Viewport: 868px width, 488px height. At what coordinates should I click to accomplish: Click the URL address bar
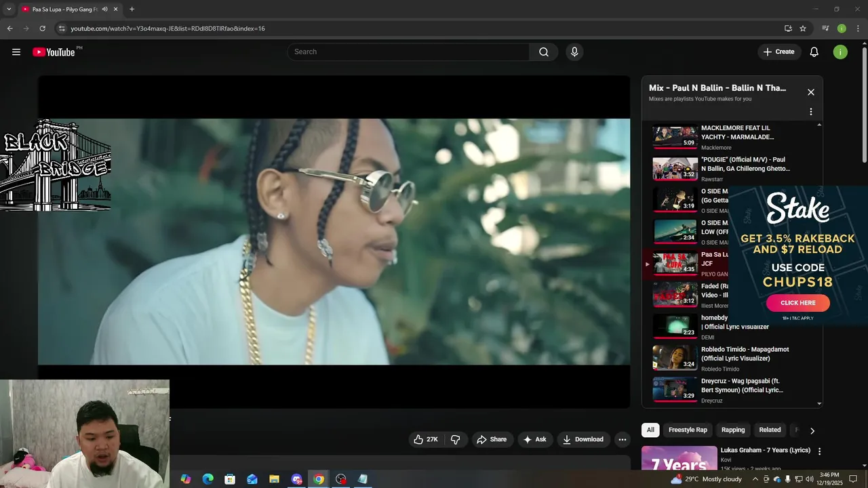point(420,28)
